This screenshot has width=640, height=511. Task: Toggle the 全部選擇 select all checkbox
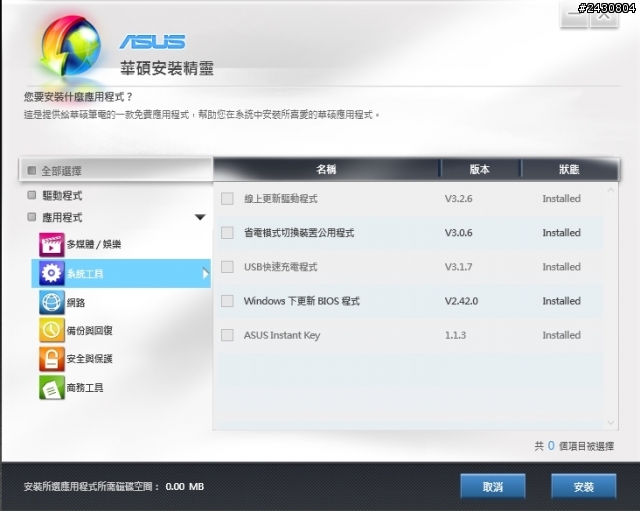click(32, 170)
